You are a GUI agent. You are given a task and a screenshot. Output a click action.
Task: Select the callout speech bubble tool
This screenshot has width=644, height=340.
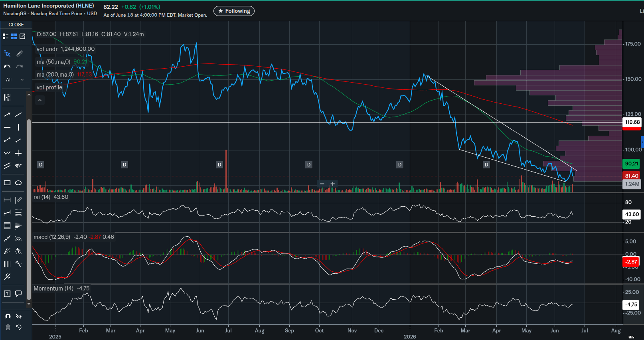18,294
